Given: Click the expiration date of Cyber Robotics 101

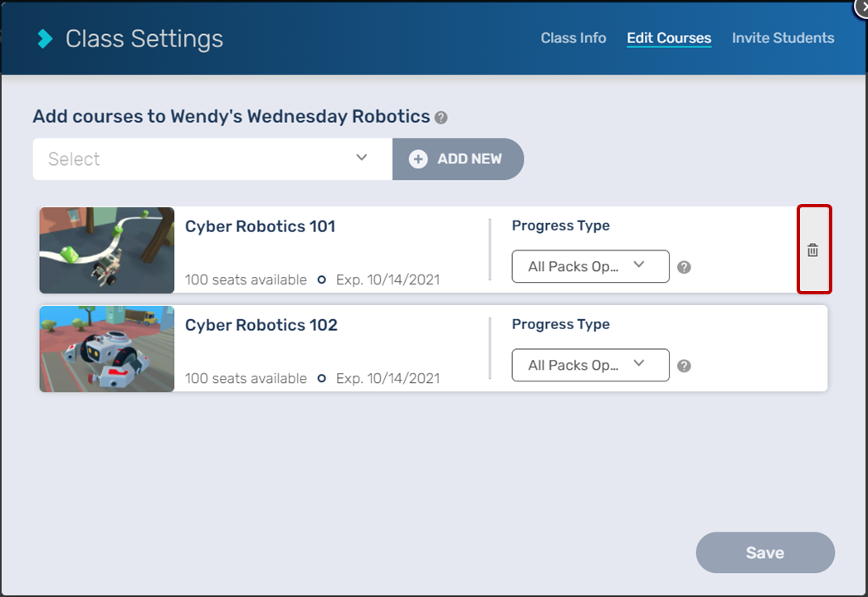Looking at the screenshot, I should pyautogui.click(x=388, y=280).
